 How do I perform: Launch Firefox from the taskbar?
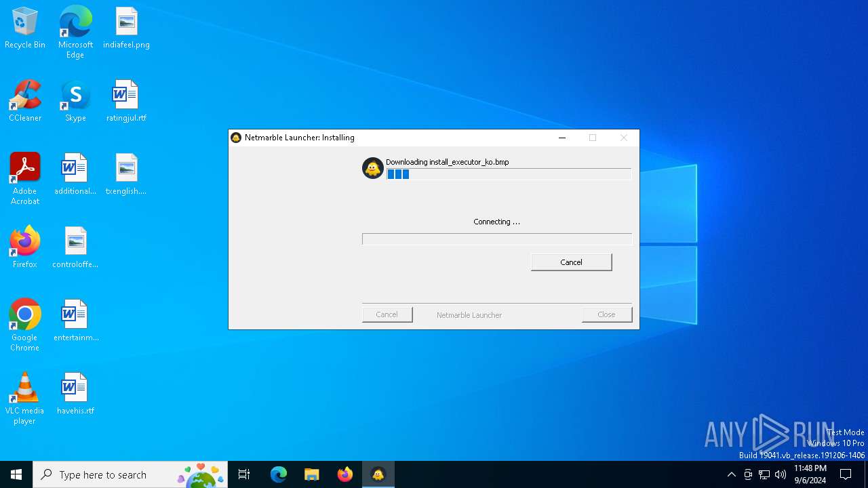tap(345, 474)
